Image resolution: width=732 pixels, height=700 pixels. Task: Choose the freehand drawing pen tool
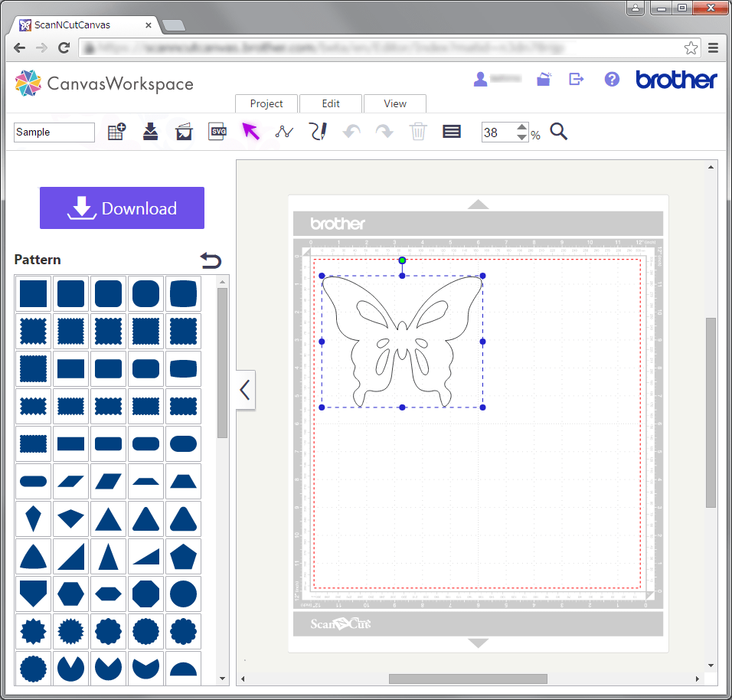click(x=318, y=132)
